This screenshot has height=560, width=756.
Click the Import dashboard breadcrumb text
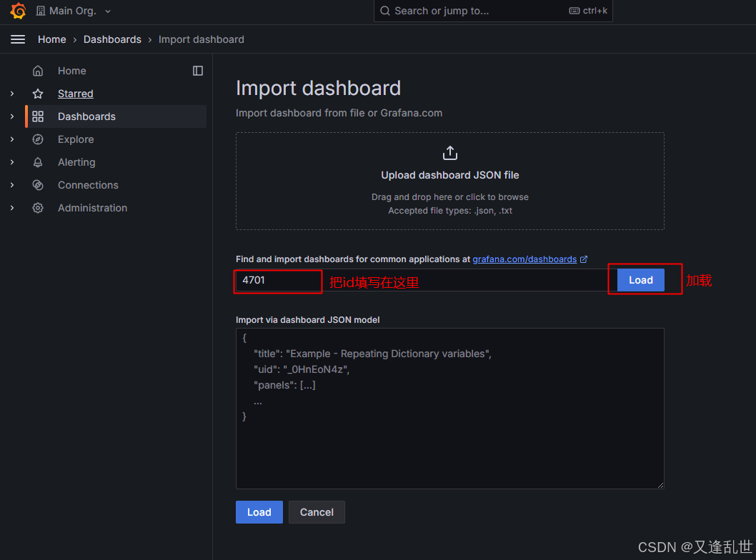coord(201,39)
